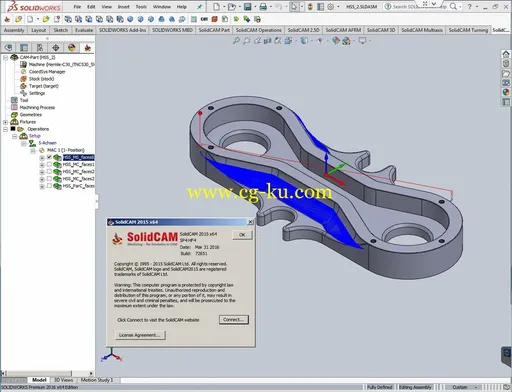
Task: Select the Machining Process tree item
Action: click(37, 108)
